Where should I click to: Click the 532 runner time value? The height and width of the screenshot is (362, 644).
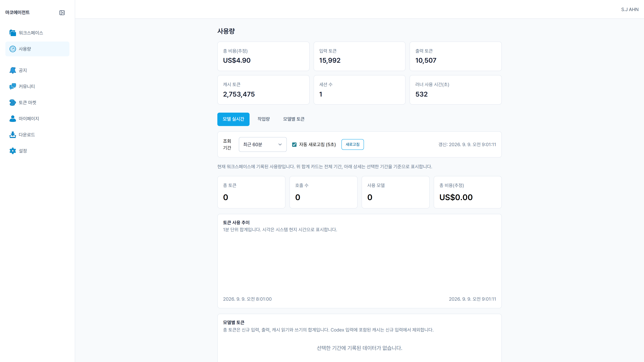point(421,94)
